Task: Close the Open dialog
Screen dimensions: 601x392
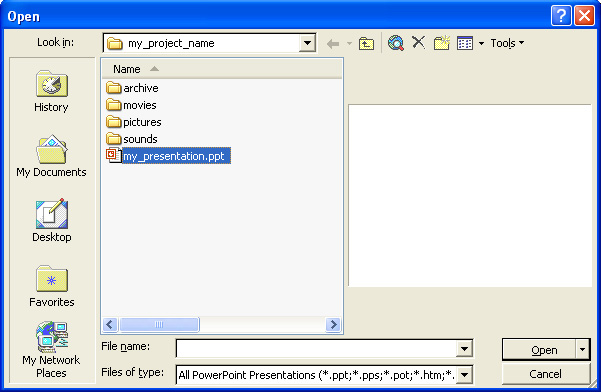Action: 584,16
